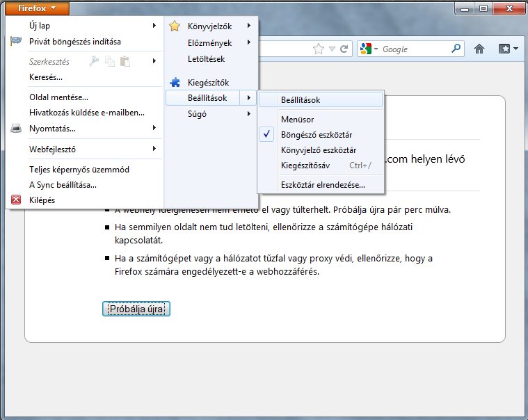Select Beállítások in the submenu
This screenshot has height=420, width=528.
[x=321, y=100]
